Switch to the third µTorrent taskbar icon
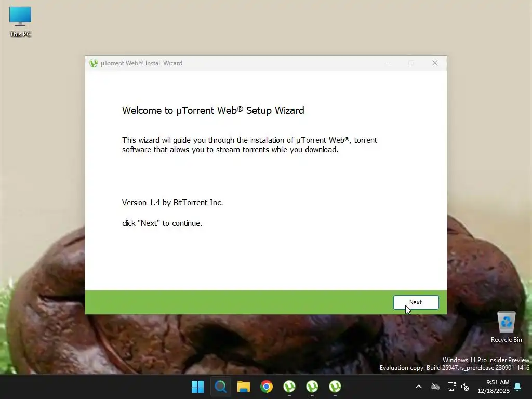This screenshot has height=399, width=532. pos(335,387)
